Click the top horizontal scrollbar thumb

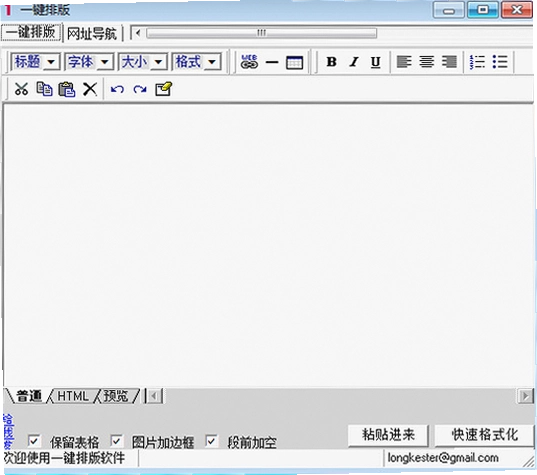pyautogui.click(x=262, y=33)
